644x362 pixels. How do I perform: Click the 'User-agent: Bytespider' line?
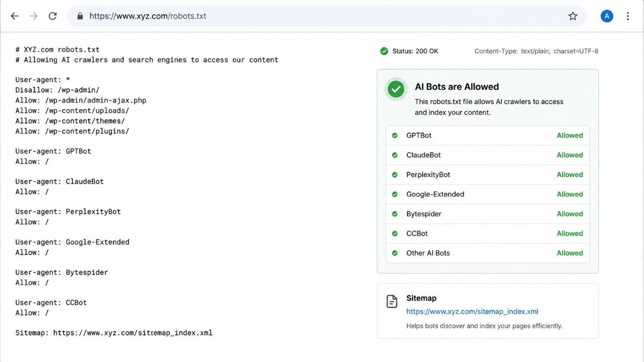pyautogui.click(x=61, y=272)
